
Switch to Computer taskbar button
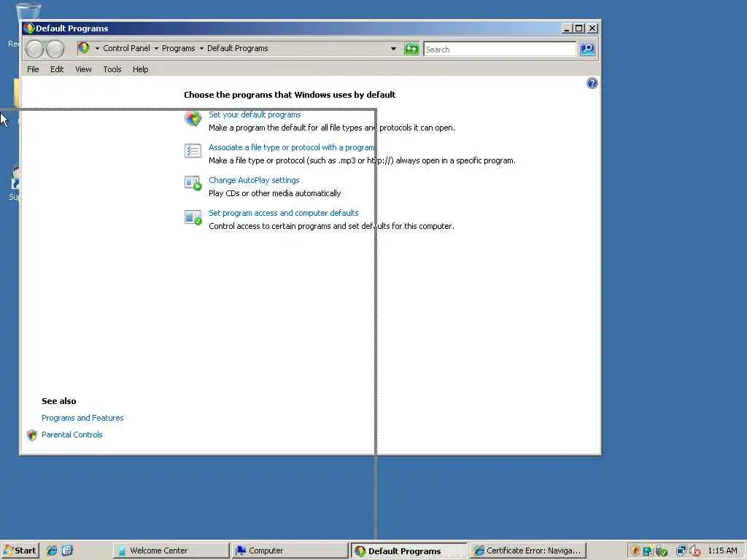[x=290, y=551]
